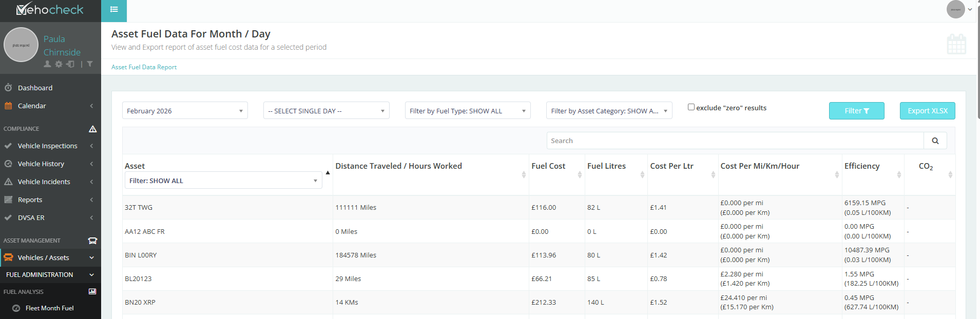Screen dimensions: 980x319
Task: Open the Filter by Fuel Type dropdown
Action: click(468, 111)
